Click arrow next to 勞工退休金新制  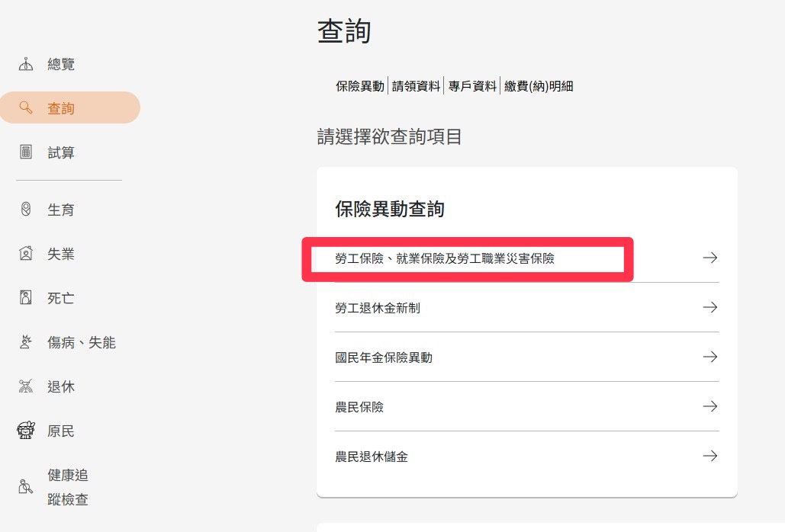tap(709, 308)
